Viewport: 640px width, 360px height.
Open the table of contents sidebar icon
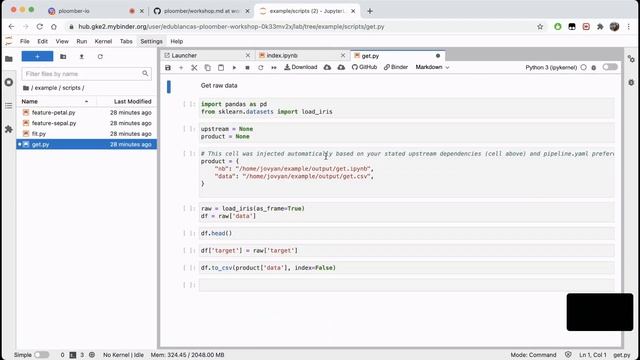click(9, 106)
